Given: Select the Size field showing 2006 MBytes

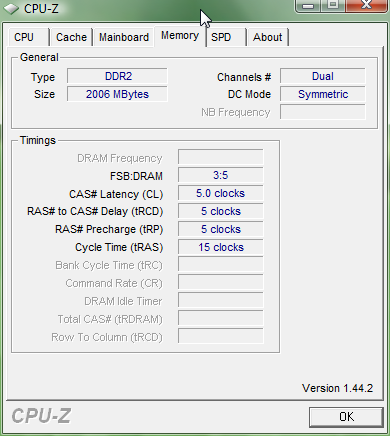Looking at the screenshot, I should point(117,94).
